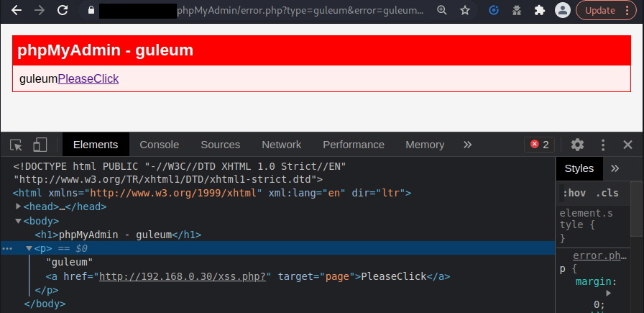
Task: Go back with the browser back arrow
Action: 17,10
